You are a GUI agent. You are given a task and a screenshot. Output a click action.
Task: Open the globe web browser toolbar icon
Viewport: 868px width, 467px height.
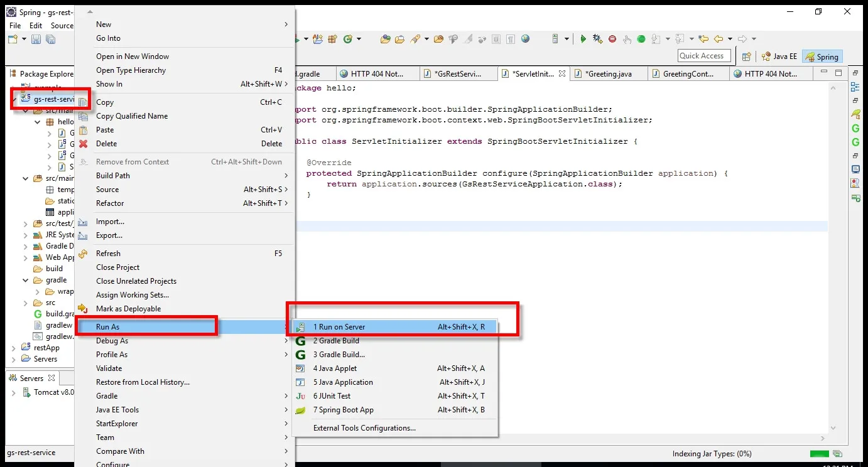pos(525,39)
